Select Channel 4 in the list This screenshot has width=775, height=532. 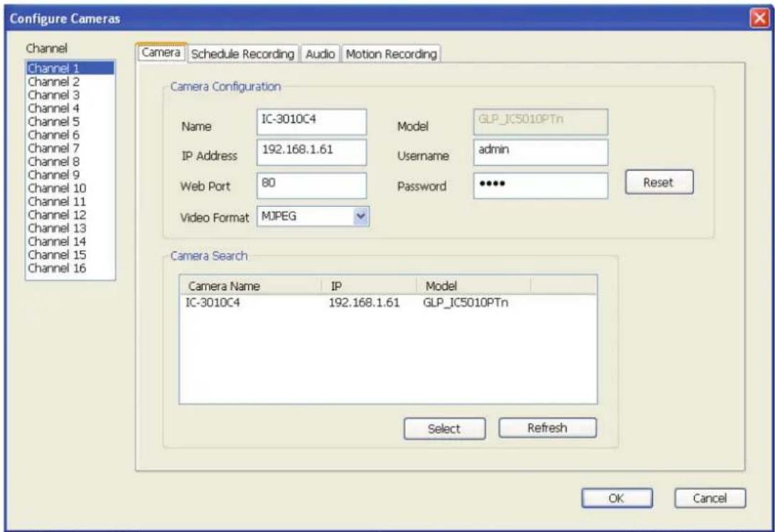click(70, 108)
